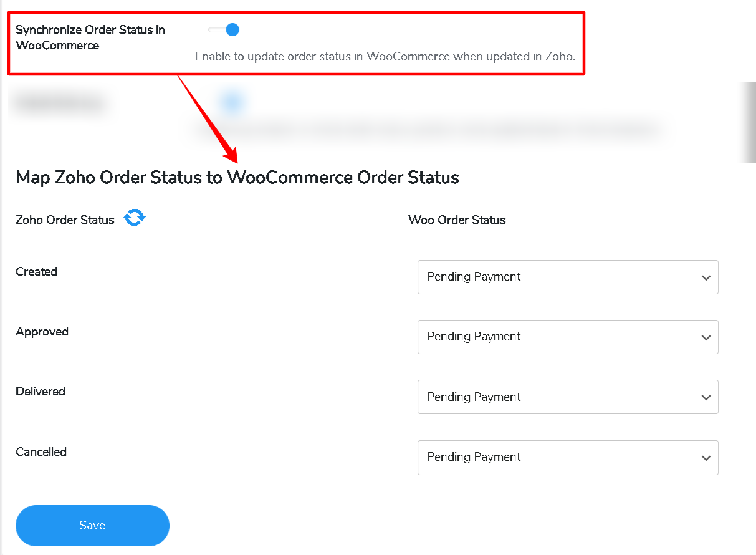Click the Woo Order Status column header
This screenshot has height=555, width=756.
point(457,220)
